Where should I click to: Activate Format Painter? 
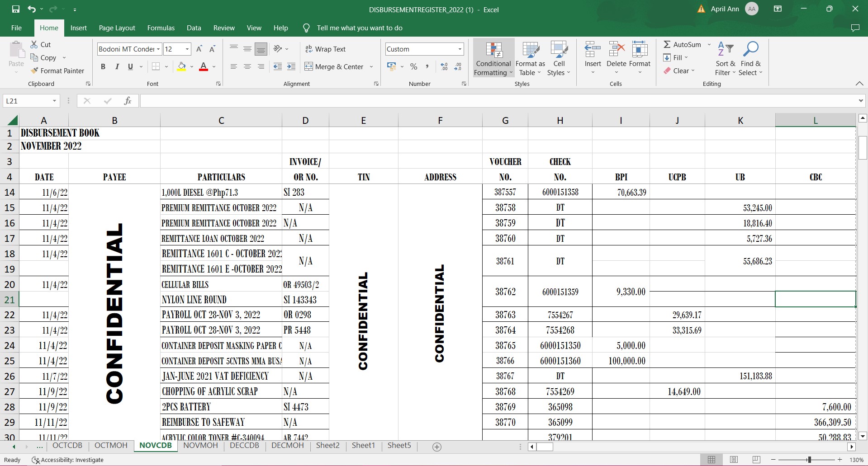click(57, 71)
